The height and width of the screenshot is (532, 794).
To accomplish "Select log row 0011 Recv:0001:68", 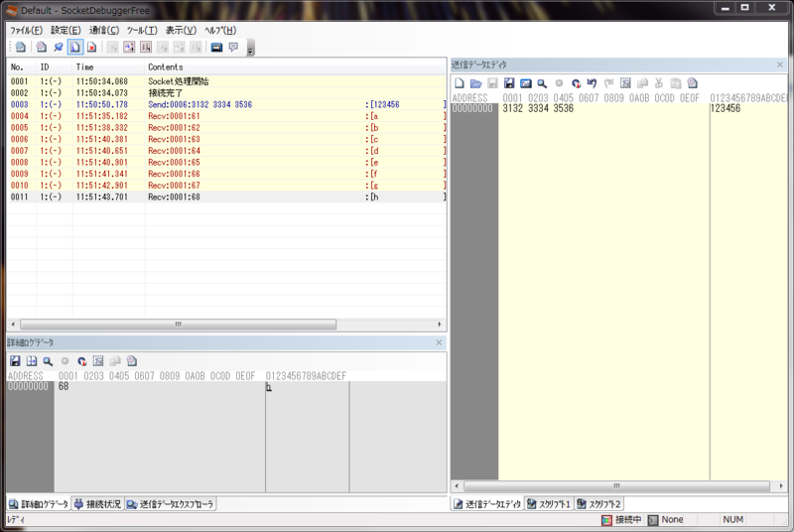I will click(x=227, y=197).
